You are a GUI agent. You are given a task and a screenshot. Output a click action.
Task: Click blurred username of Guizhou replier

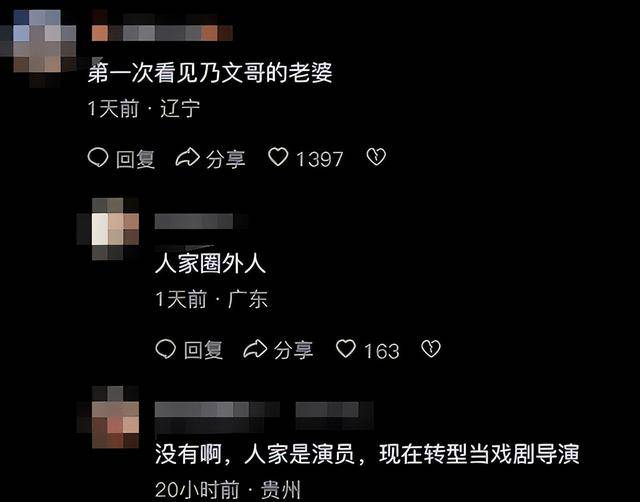tap(264, 416)
